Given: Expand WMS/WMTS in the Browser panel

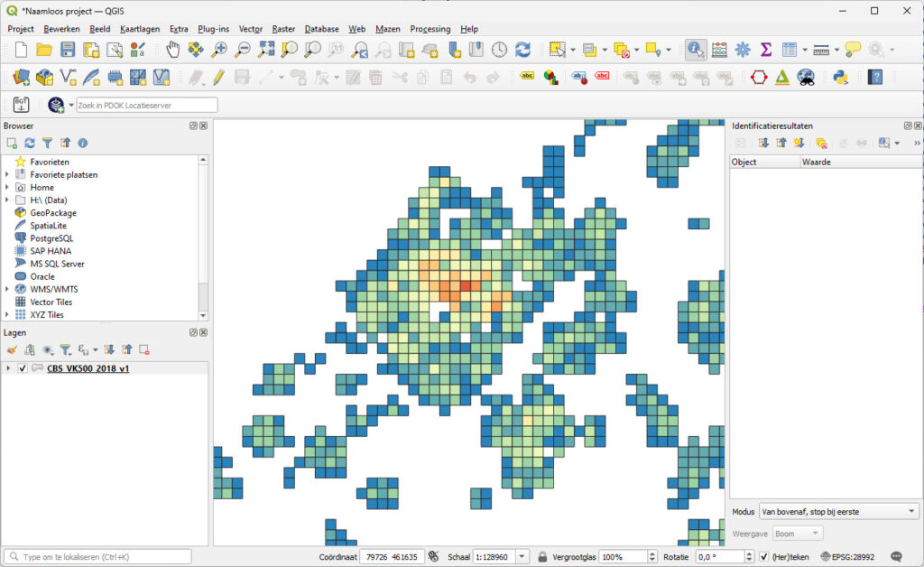Looking at the screenshot, I should 8,289.
